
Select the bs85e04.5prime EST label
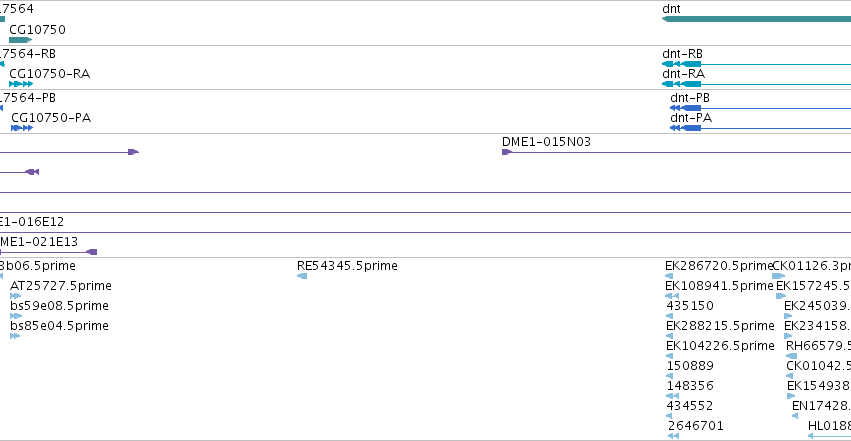pos(59,326)
